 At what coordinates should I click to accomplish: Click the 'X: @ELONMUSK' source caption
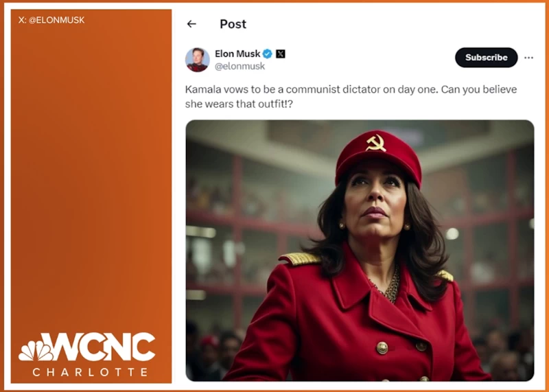(51, 21)
